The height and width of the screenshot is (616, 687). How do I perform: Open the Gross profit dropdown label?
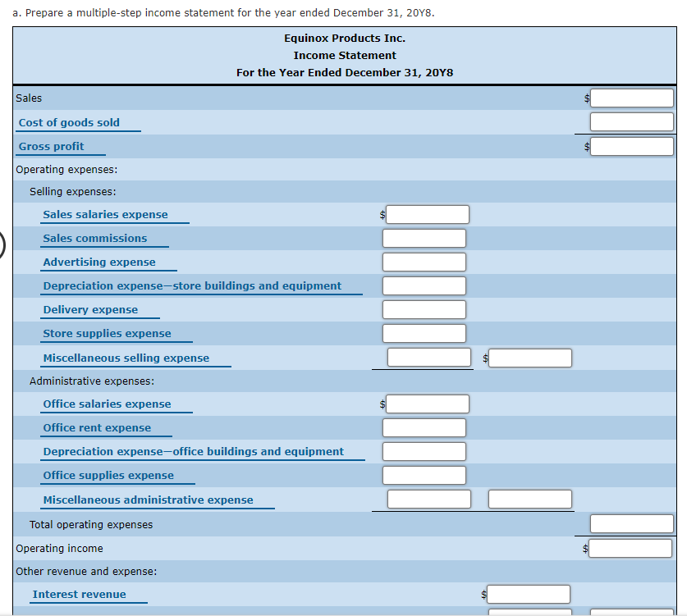[61, 147]
